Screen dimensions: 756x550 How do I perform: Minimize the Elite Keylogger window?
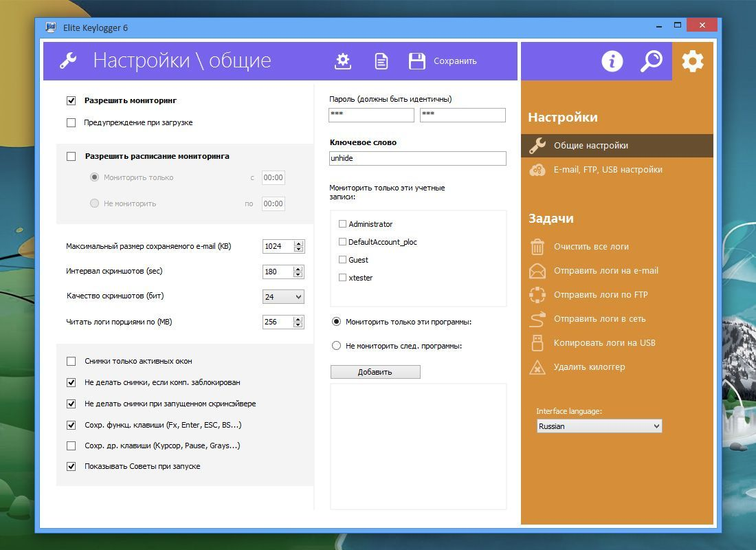click(x=658, y=25)
